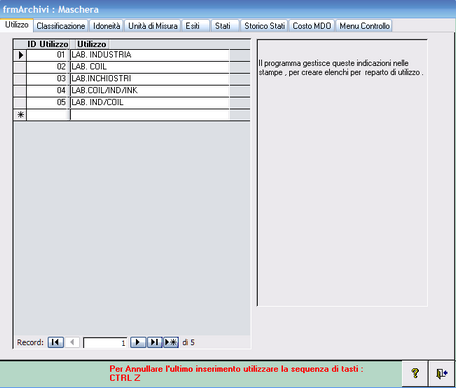Go to first record navigation button

coord(56,342)
